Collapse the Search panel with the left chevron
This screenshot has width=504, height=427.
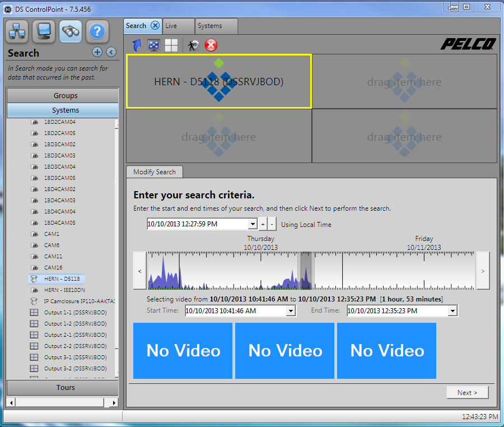(110, 52)
